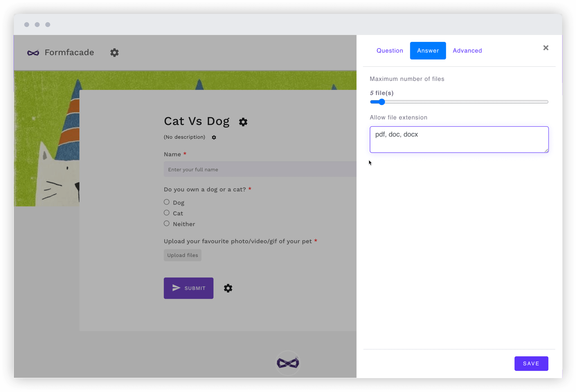This screenshot has height=392, width=576.
Task: Open the Advanced tab
Action: (x=467, y=51)
